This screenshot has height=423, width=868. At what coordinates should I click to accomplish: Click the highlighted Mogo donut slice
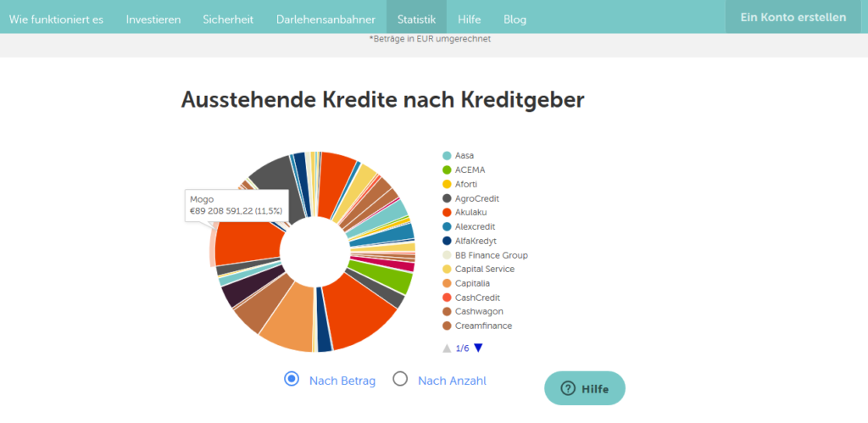(249, 243)
